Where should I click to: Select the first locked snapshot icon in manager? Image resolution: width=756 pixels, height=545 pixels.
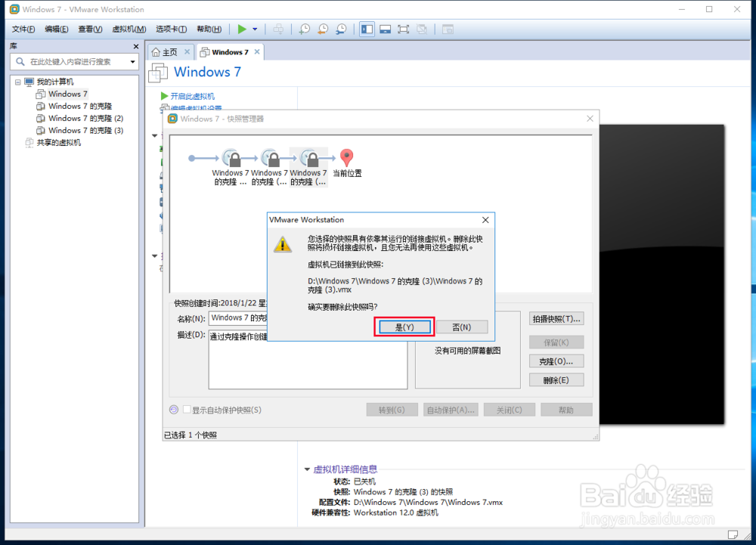click(231, 157)
